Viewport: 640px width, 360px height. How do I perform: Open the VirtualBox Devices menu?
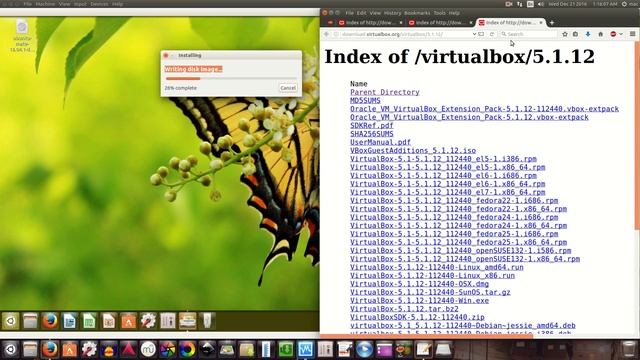(99, 4)
